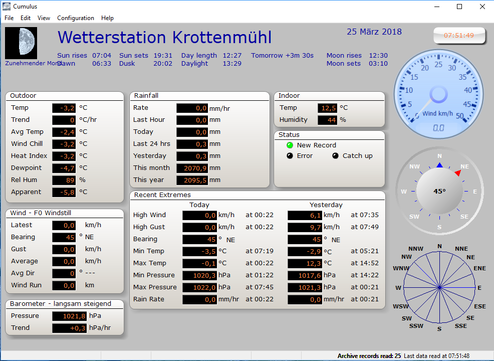Click the wind rose diagram

tap(440, 287)
